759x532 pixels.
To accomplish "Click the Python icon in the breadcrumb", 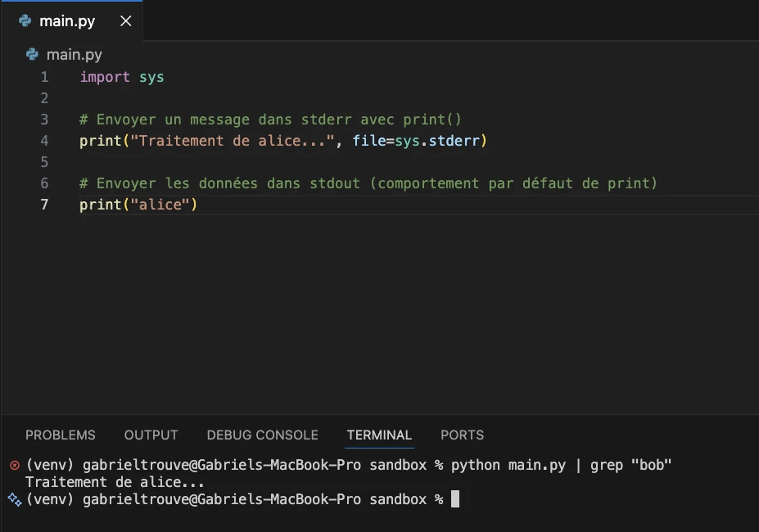I will [32, 54].
